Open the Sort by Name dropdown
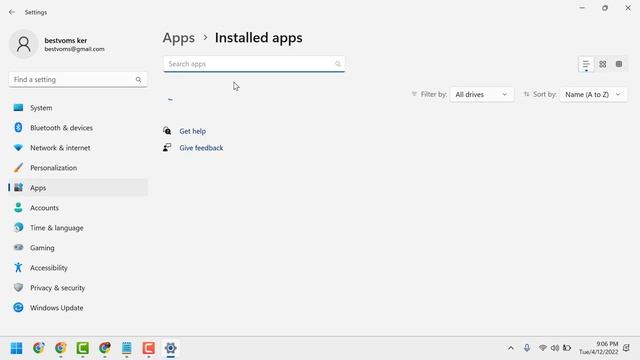The height and width of the screenshot is (360, 640). [x=593, y=94]
